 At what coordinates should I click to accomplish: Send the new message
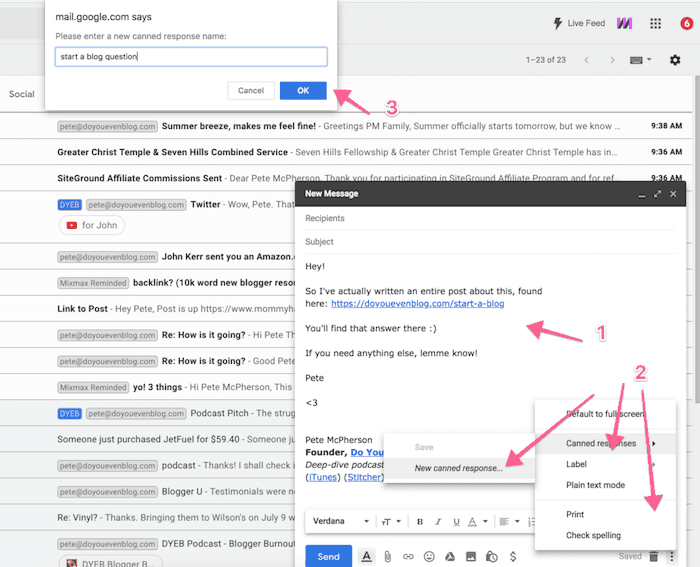329,556
